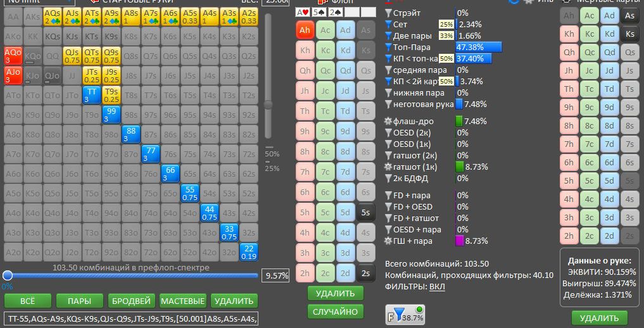Deselect 2s in the flop card picker
This screenshot has width=644, height=328.
click(x=366, y=274)
